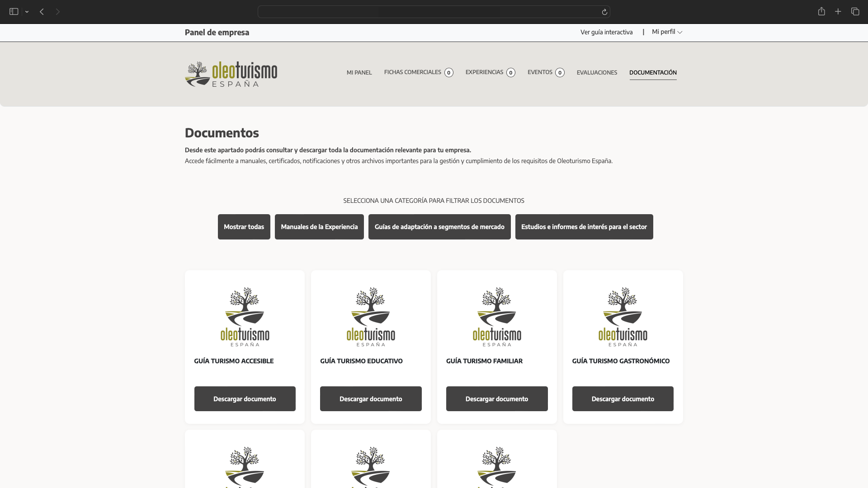The height and width of the screenshot is (488, 868).
Task: Click the Oleoturismo España header logo
Action: pos(231,74)
